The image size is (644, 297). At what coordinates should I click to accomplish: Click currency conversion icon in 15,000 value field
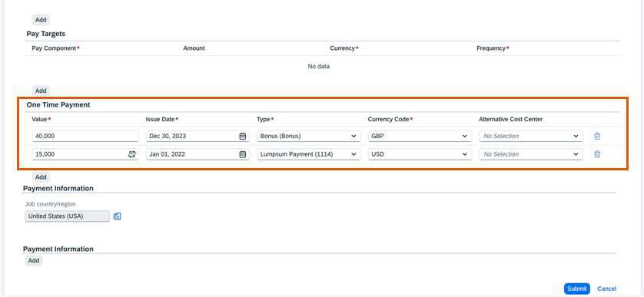pos(132,154)
